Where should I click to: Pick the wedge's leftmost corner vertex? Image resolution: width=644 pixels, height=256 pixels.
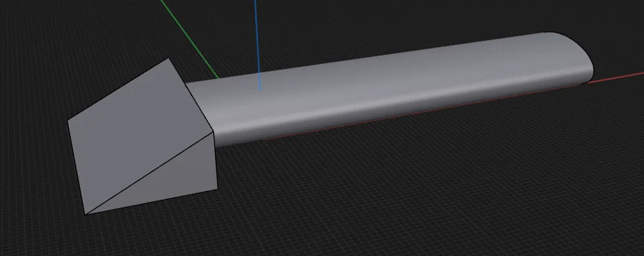click(x=68, y=121)
